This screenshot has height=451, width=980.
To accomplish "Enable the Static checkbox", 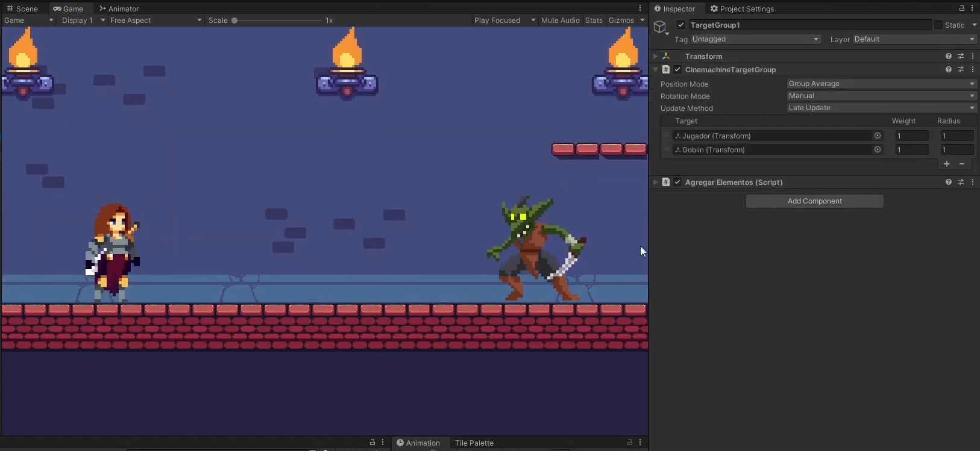I will [x=938, y=25].
